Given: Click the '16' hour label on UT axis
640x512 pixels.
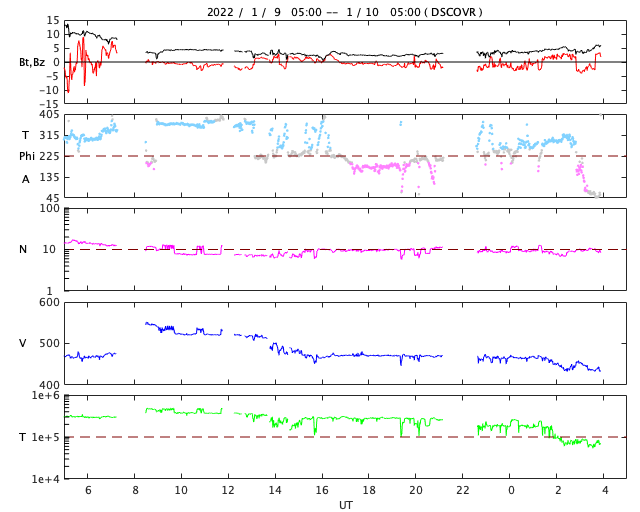Looking at the screenshot, I should click(322, 490).
